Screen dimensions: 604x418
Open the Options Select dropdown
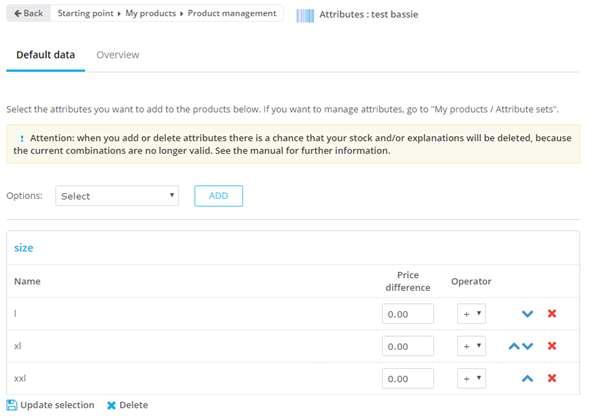pyautogui.click(x=117, y=196)
